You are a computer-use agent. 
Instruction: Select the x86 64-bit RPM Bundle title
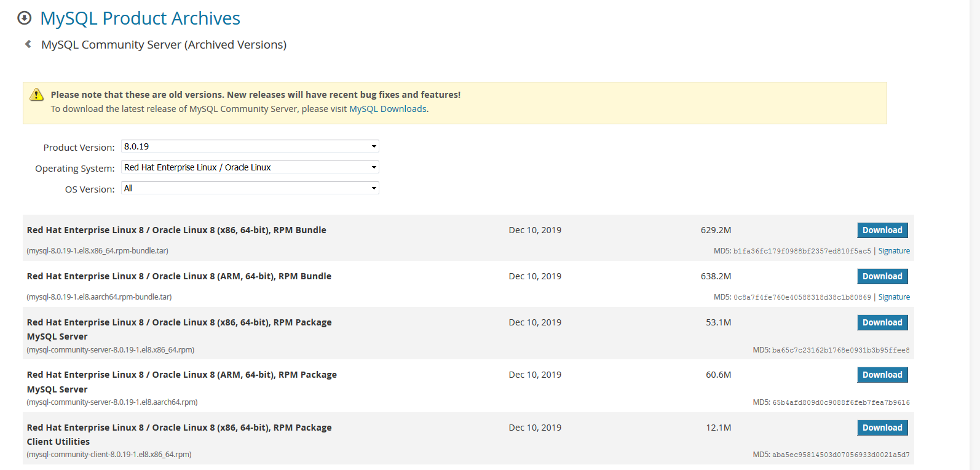[x=176, y=230]
